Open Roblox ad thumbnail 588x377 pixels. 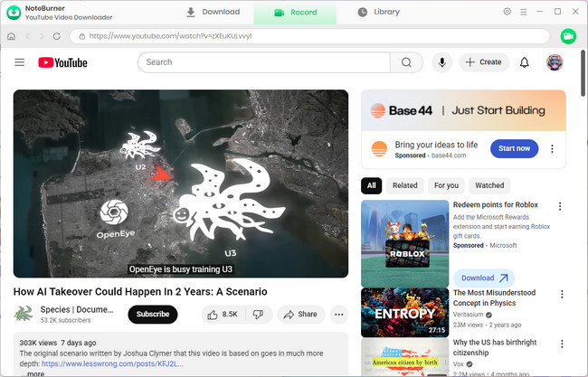tap(405, 244)
